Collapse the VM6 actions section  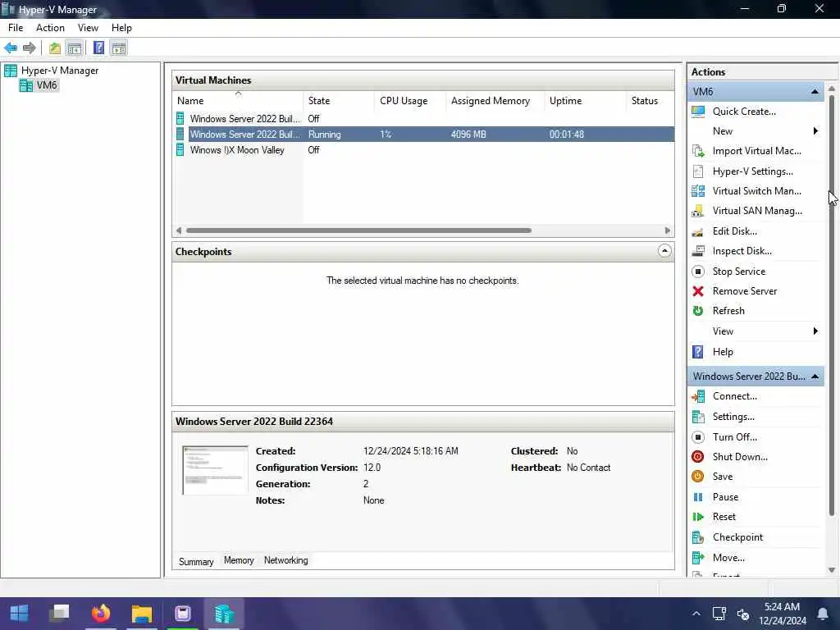click(815, 92)
